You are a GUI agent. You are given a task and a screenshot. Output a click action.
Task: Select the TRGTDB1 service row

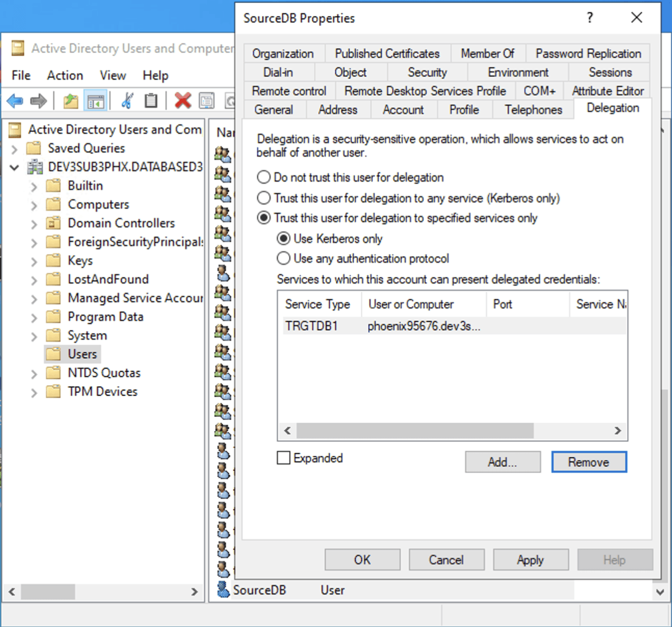coord(365,325)
